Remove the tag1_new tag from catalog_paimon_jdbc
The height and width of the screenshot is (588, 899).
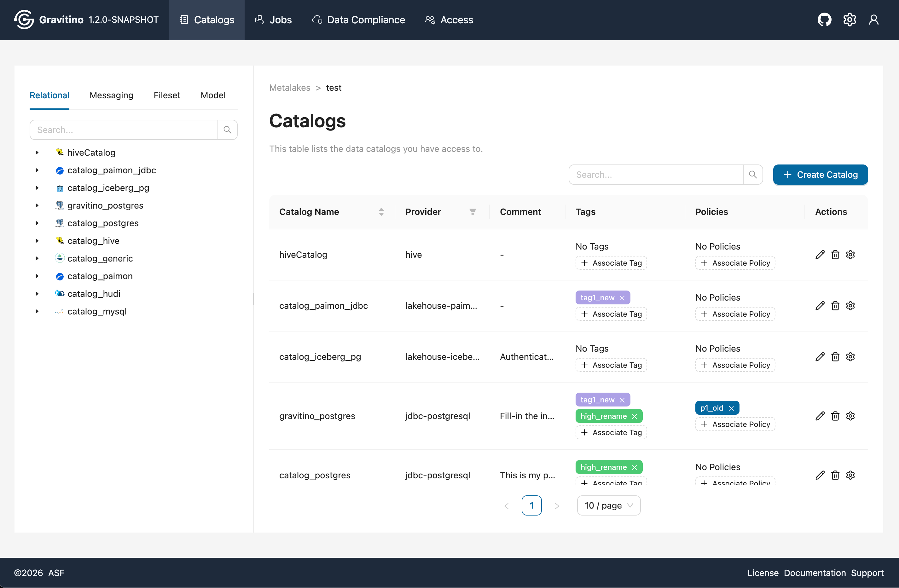(x=623, y=297)
